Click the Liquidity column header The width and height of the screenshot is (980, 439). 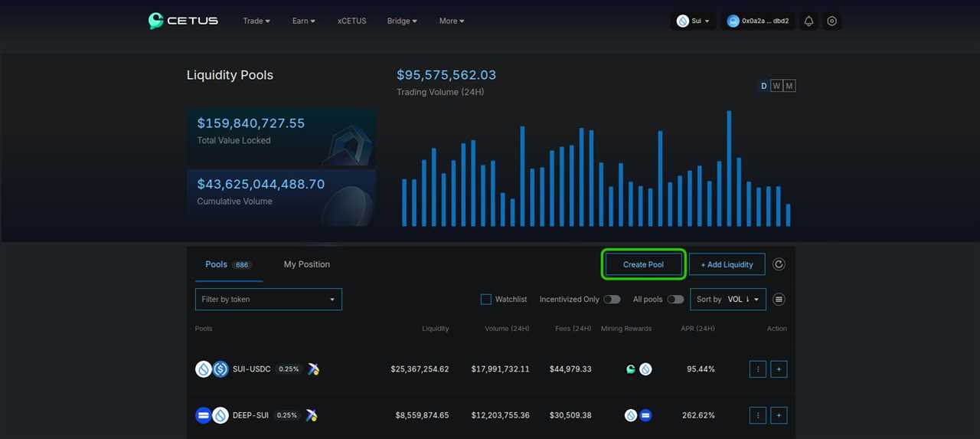(436, 329)
